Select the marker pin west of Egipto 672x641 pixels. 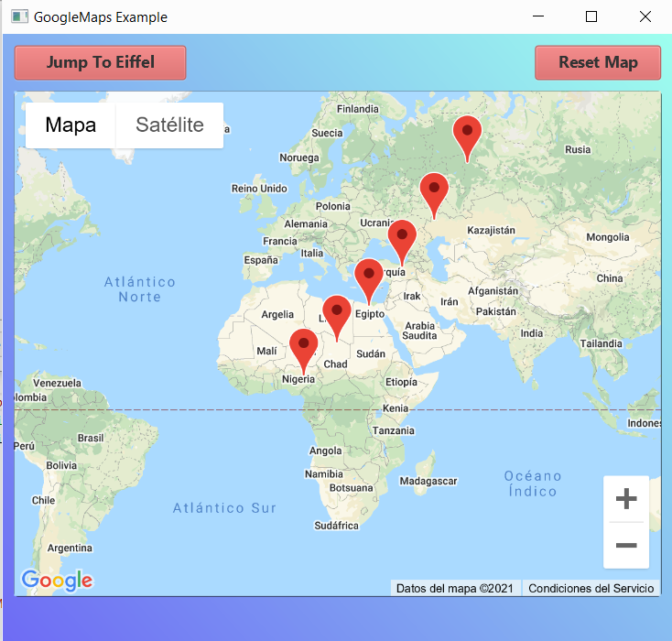pyautogui.click(x=337, y=318)
